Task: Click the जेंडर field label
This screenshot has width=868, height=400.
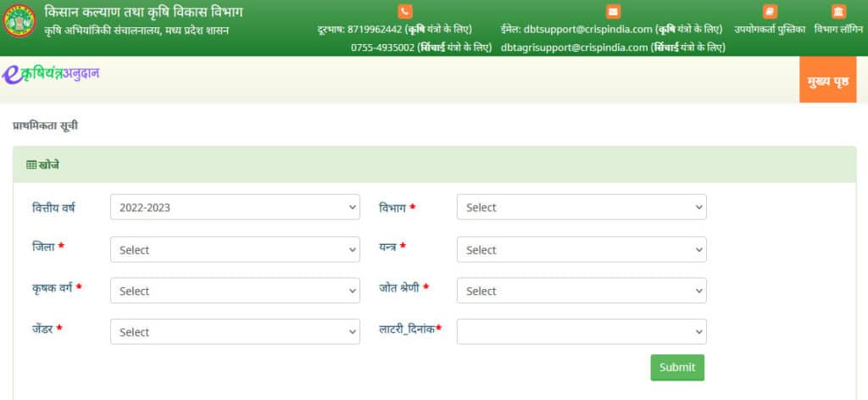Action: click(x=42, y=329)
